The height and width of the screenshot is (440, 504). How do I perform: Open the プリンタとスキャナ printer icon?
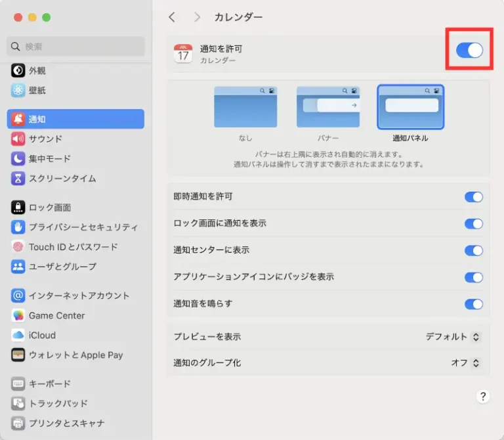point(18,424)
